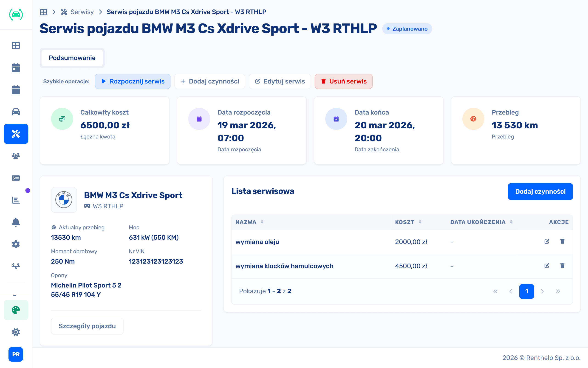Select the highlighted services wrench icon in sidebar
Image resolution: width=588 pixels, height=368 pixels.
pyautogui.click(x=16, y=134)
